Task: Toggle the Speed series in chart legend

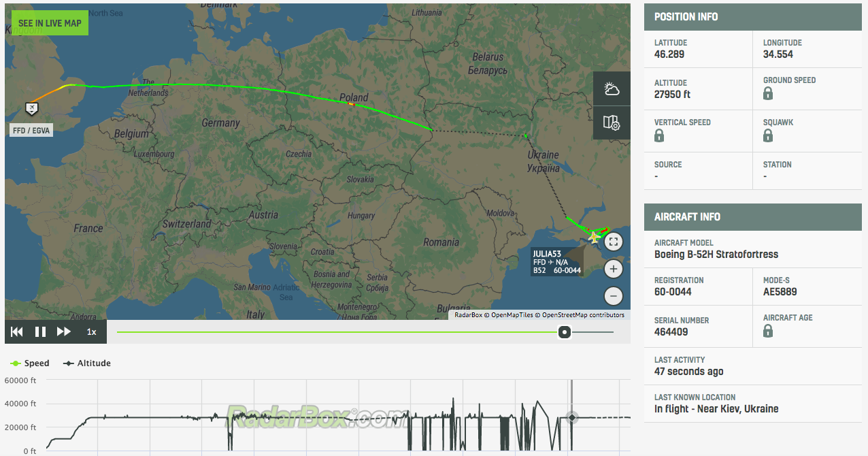Action: (31, 363)
